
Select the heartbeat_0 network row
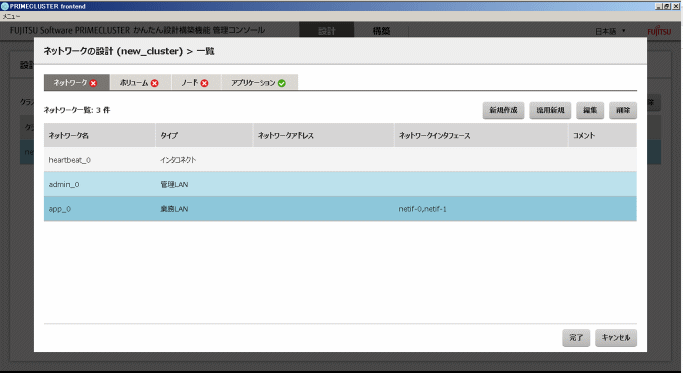click(340, 160)
